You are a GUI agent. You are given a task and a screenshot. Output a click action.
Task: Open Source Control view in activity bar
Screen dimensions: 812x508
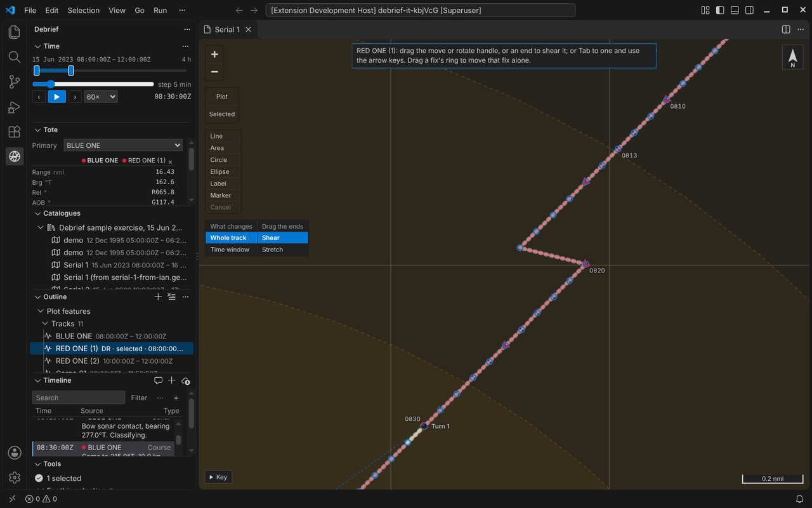coord(15,82)
